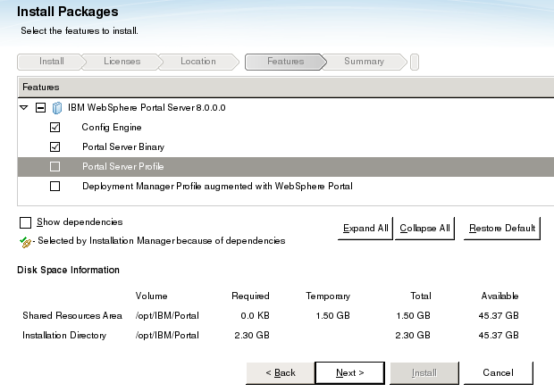Image resolution: width=554 pixels, height=392 pixels.
Task: Click the dependency legend checkmark icon
Action: [25, 242]
